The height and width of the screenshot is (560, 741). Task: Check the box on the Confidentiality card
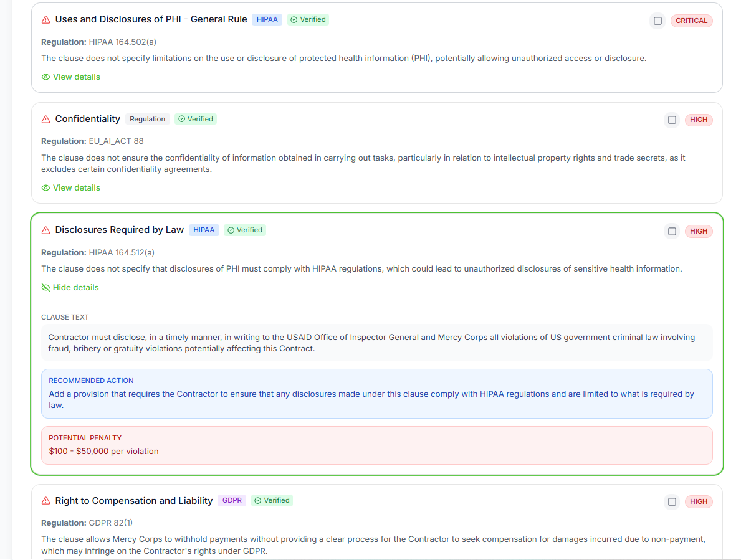tap(672, 120)
